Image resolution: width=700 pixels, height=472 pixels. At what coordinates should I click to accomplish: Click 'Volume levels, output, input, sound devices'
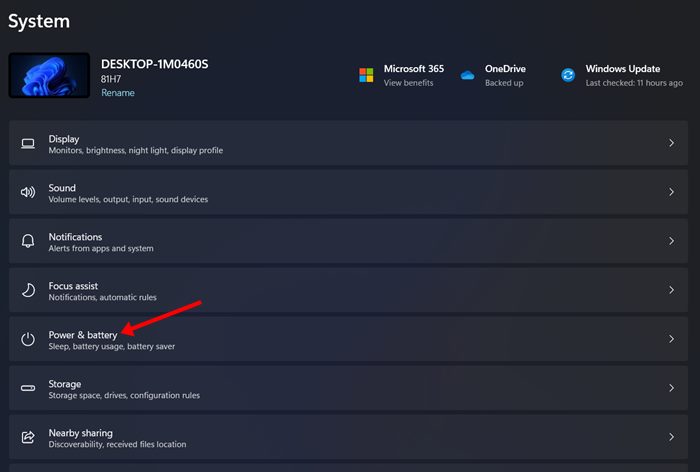tap(128, 200)
